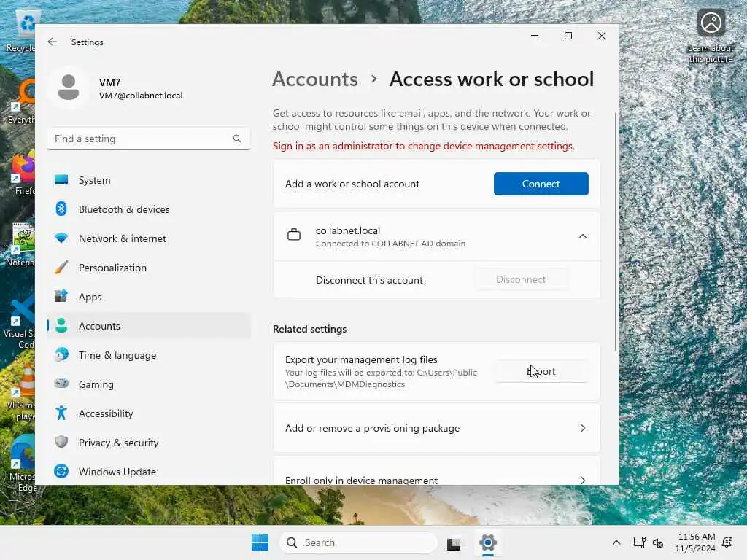The image size is (747, 560).
Task: Go to Accounts breadcrumb
Action: 315,79
